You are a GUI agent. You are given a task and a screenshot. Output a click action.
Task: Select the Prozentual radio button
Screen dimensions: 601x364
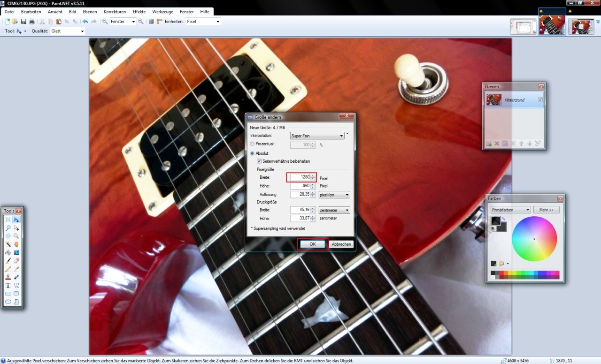[x=253, y=144]
